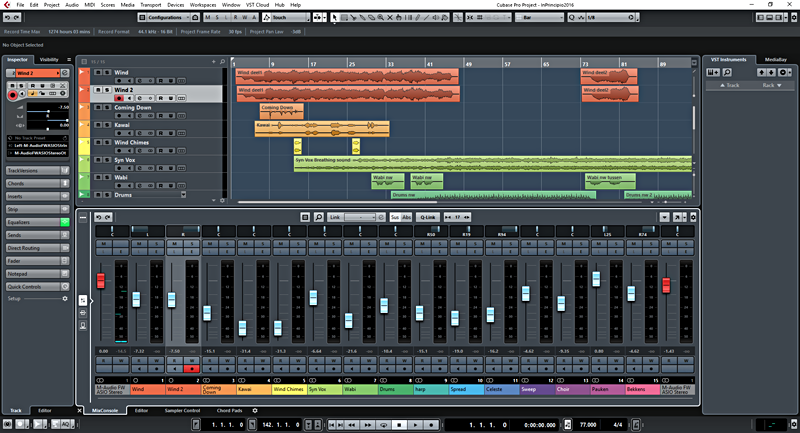Click the tempo value 77.000 field
The width and height of the screenshot is (800, 433).
pos(588,424)
